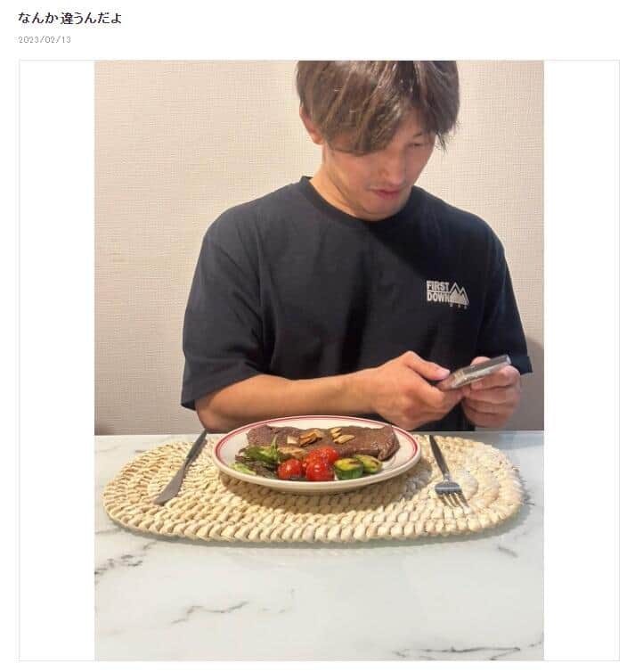The height and width of the screenshot is (672, 635).
Task: Click the post date 2023/02/13
Action: click(x=45, y=39)
